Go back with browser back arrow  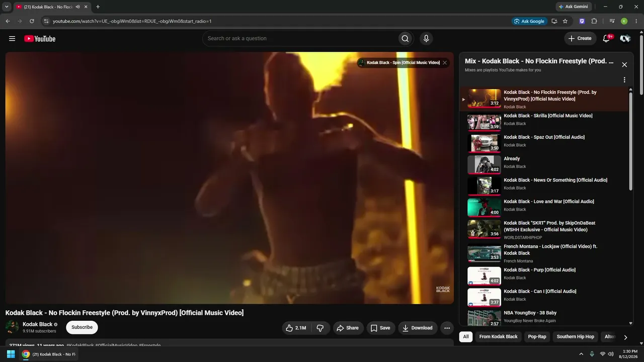pos(8,21)
